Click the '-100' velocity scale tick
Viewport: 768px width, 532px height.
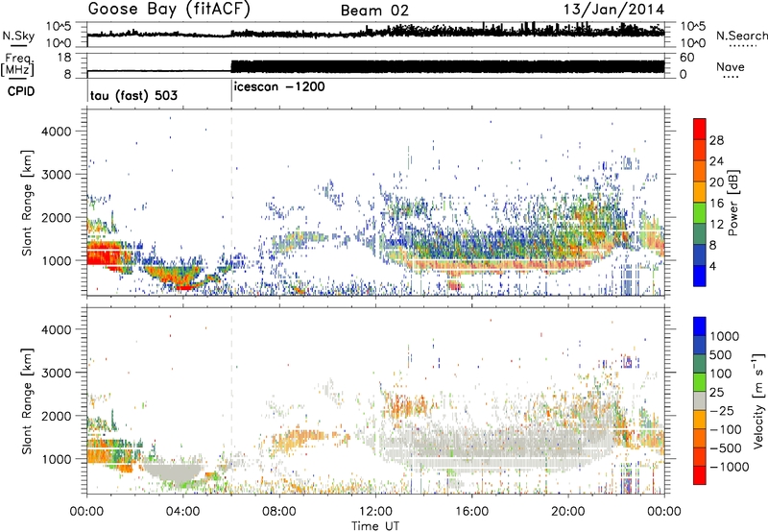coord(726,429)
